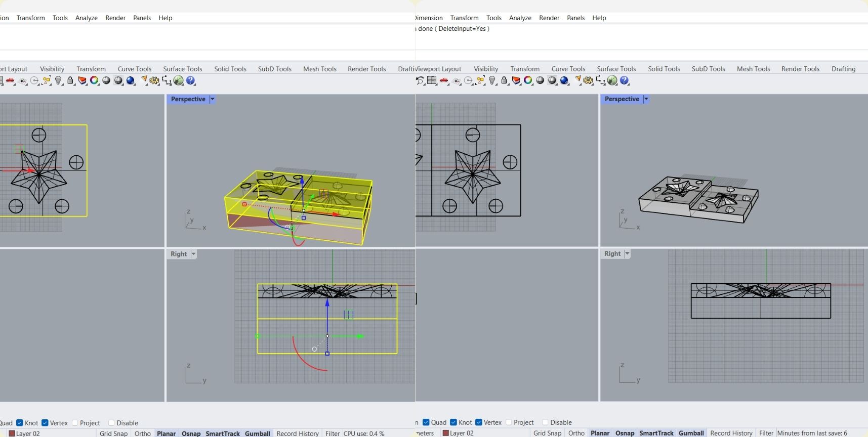Image resolution: width=868 pixels, height=437 pixels.
Task: Click the color wheel icon in left window toolbar
Action: pos(94,80)
